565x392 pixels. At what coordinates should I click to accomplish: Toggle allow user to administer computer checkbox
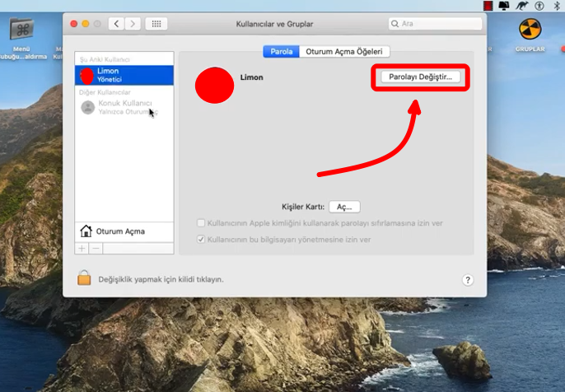tap(202, 240)
